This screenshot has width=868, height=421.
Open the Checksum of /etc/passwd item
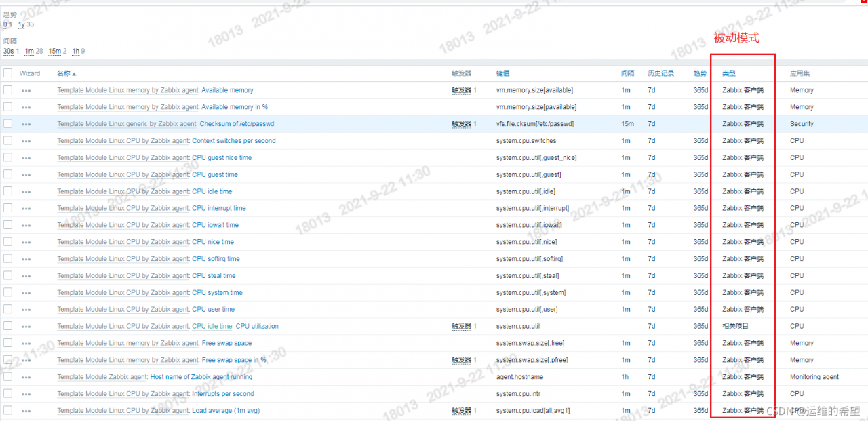(x=237, y=124)
